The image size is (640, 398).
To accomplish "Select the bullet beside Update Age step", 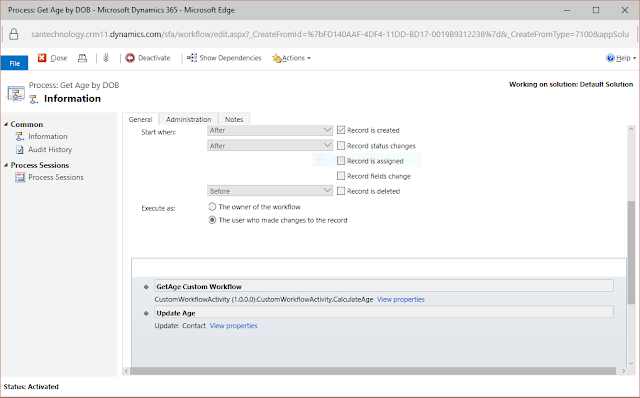I will (146, 314).
